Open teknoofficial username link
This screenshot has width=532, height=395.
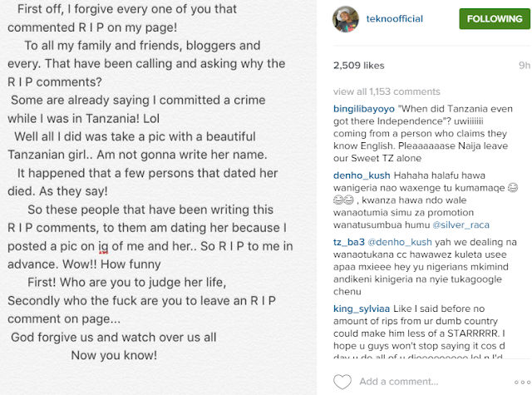[395, 18]
